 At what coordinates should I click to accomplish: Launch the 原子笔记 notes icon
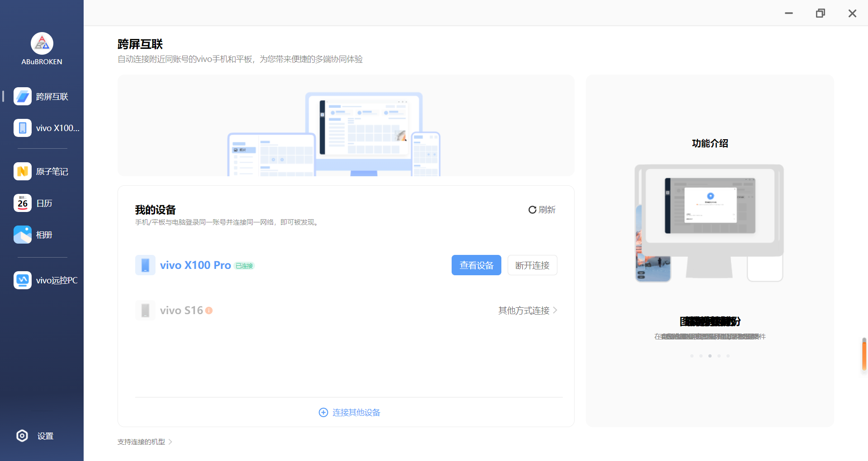[23, 171]
